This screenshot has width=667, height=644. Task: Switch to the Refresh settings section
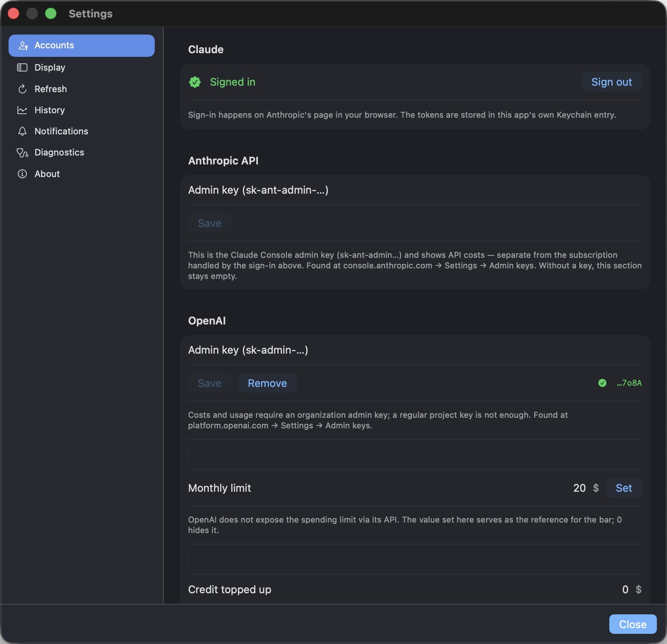(x=81, y=89)
